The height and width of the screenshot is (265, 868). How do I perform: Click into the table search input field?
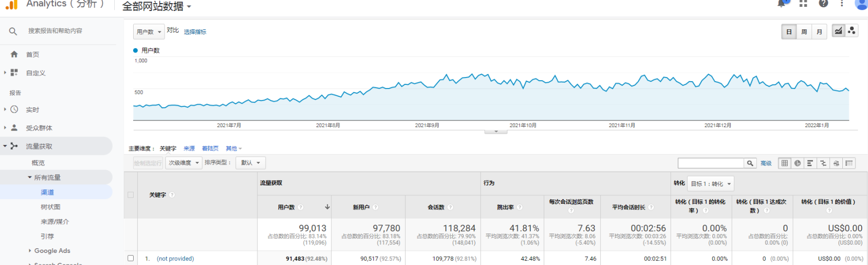pyautogui.click(x=710, y=163)
